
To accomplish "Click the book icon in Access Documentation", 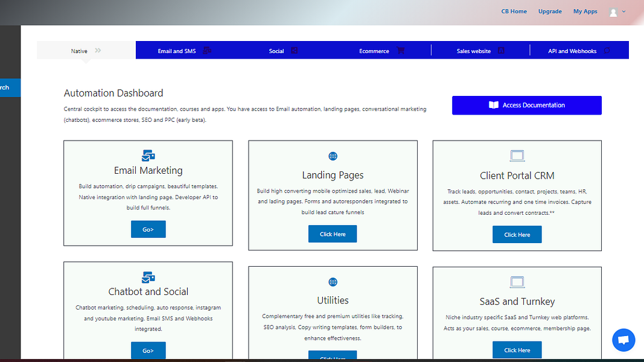I will click(494, 105).
